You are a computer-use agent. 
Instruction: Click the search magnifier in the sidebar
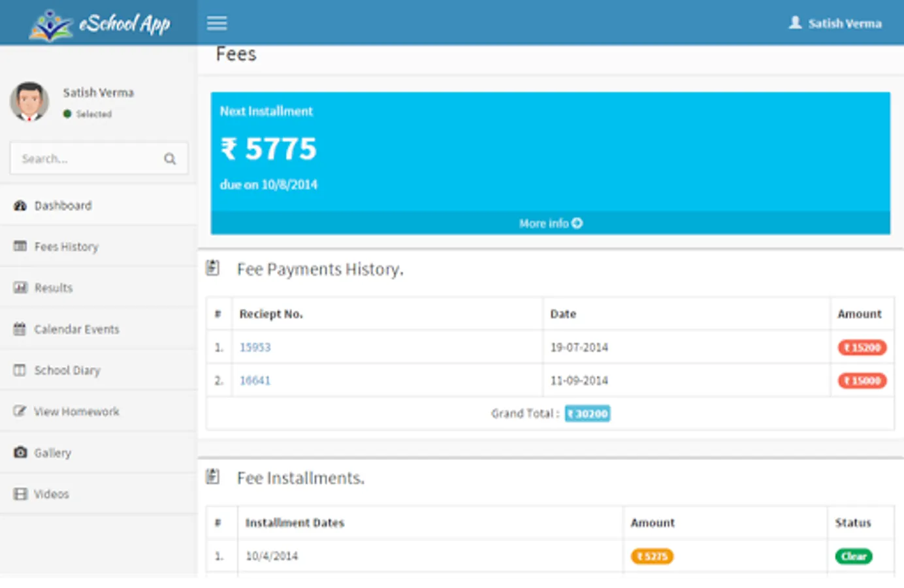(x=169, y=158)
